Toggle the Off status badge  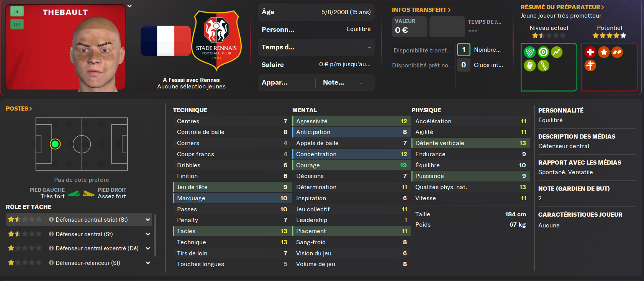pos(17,25)
